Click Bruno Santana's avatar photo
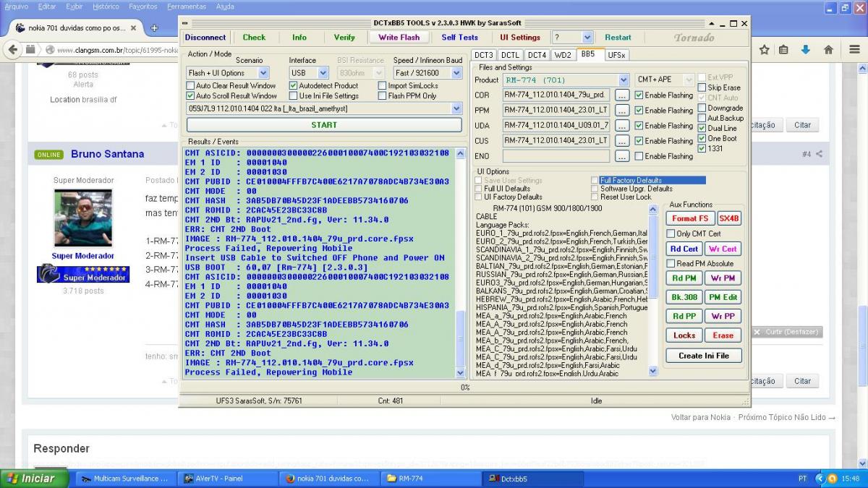The width and height of the screenshot is (868, 488). point(83,218)
